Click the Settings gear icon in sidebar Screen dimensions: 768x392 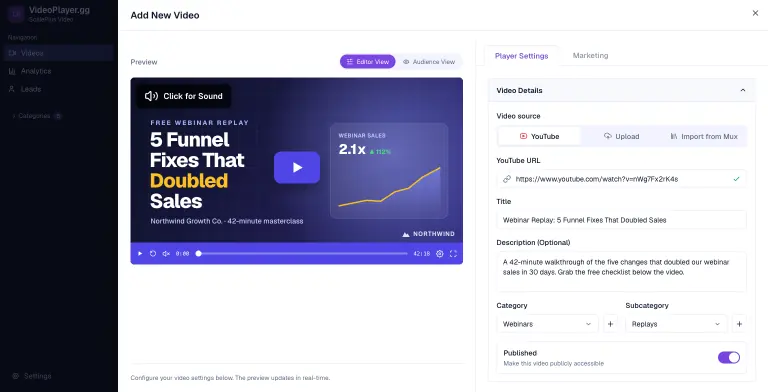pyautogui.click(x=16, y=376)
